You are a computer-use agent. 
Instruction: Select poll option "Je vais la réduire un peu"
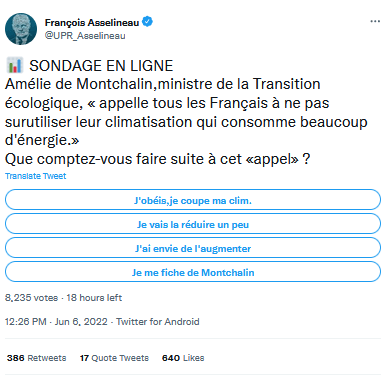pyautogui.click(x=193, y=224)
